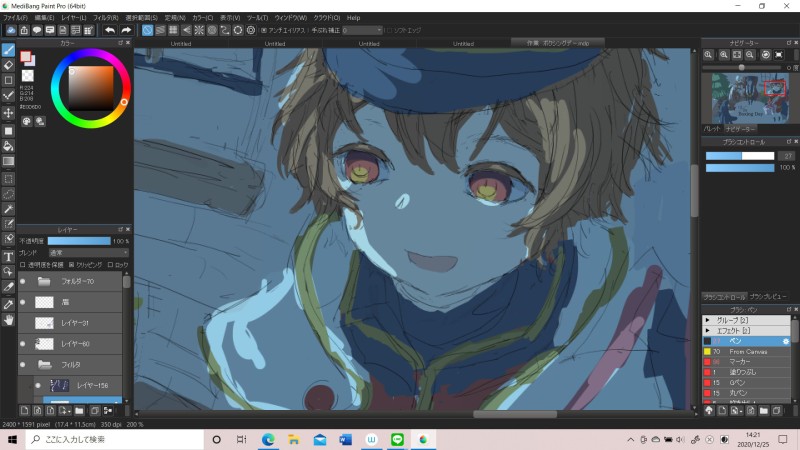Enable curve snap
The width and height of the screenshot is (800, 450).
(225, 30)
